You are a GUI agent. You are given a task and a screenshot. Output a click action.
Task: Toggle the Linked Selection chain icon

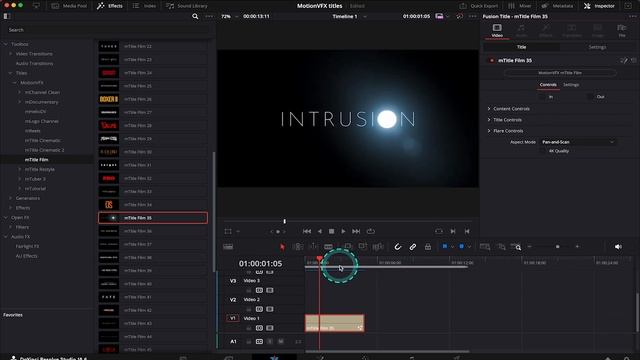pos(413,247)
